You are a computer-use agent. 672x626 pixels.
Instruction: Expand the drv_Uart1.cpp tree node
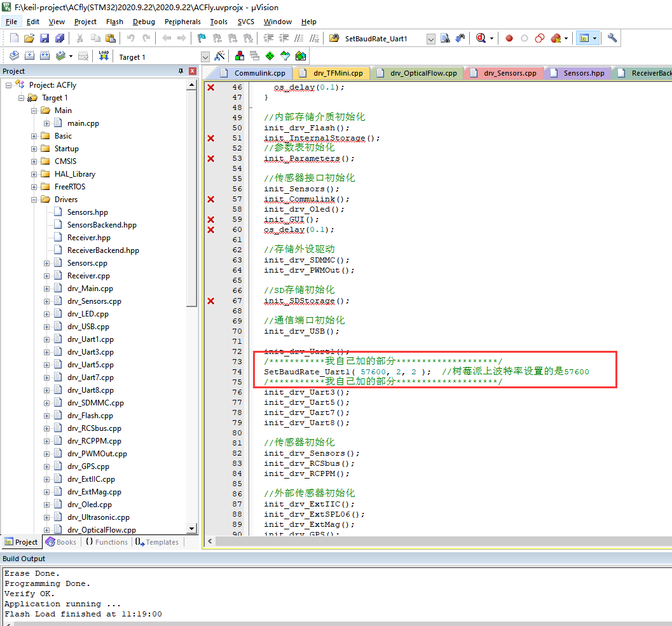point(46,339)
